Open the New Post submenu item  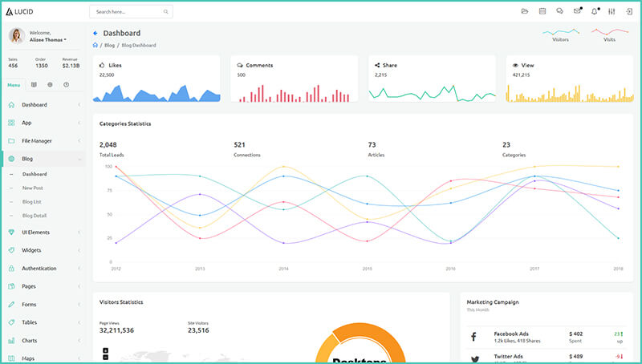pyautogui.click(x=33, y=188)
